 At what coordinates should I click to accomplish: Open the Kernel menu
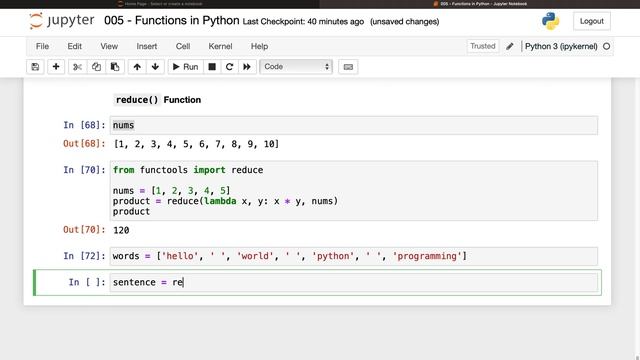coord(220,47)
